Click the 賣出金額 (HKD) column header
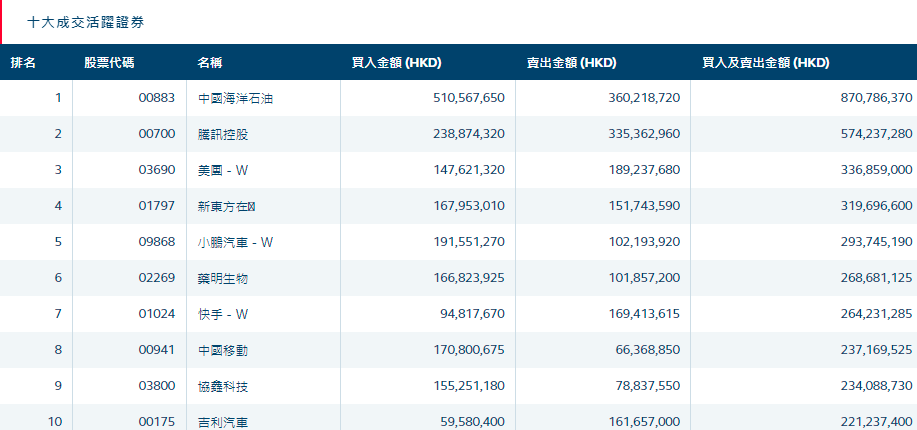This screenshot has height=430, width=917. (x=571, y=63)
